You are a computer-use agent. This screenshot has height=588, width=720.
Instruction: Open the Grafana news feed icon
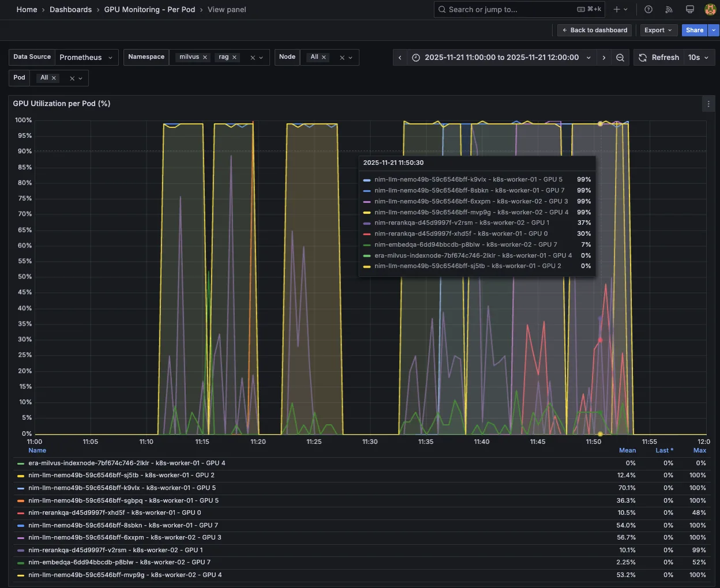coord(669,9)
